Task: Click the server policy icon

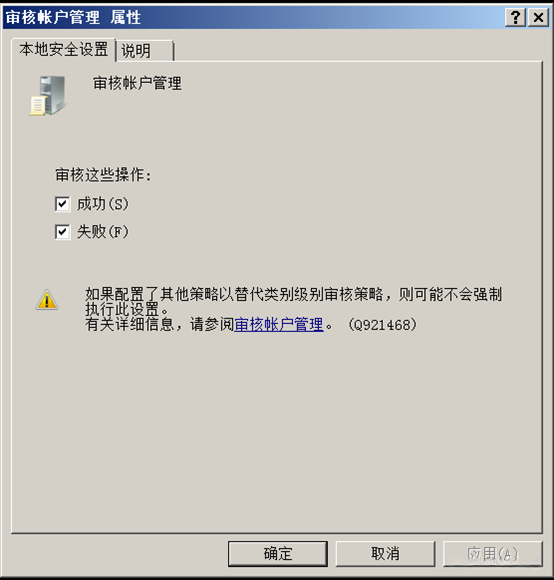Action: pyautogui.click(x=48, y=95)
